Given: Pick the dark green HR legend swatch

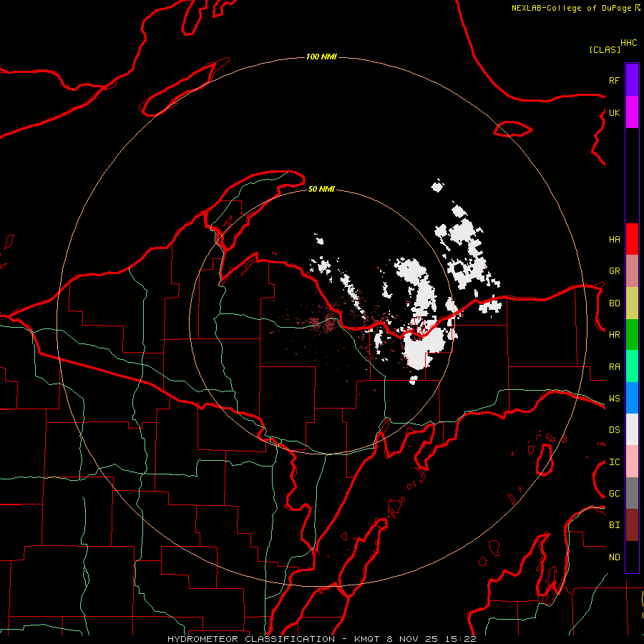Looking at the screenshot, I should click(x=632, y=334).
